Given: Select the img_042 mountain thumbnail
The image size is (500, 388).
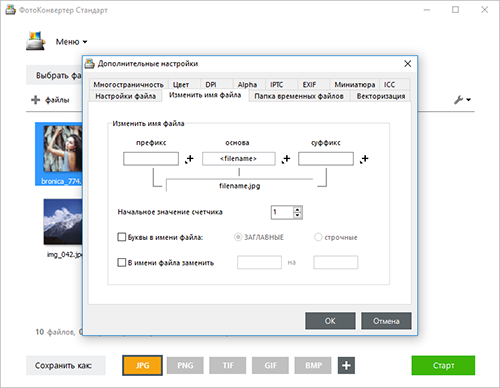Looking at the screenshot, I should pyautogui.click(x=63, y=222).
